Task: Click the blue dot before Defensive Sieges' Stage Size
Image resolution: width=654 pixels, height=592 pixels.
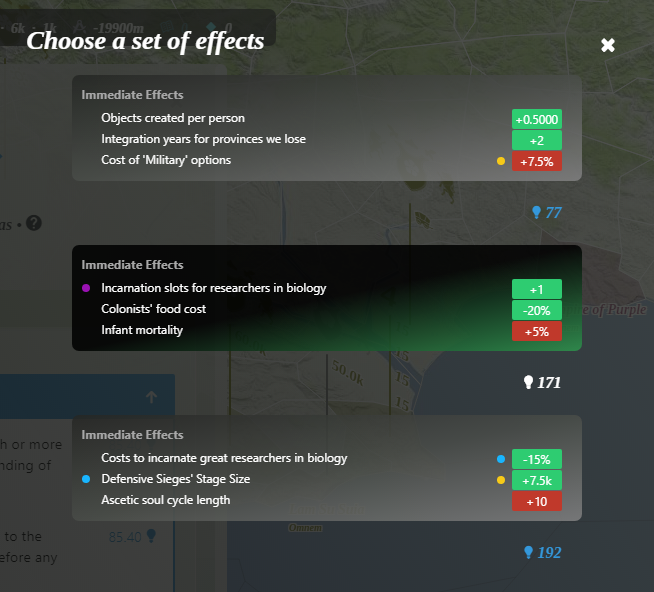Action: click(x=86, y=480)
